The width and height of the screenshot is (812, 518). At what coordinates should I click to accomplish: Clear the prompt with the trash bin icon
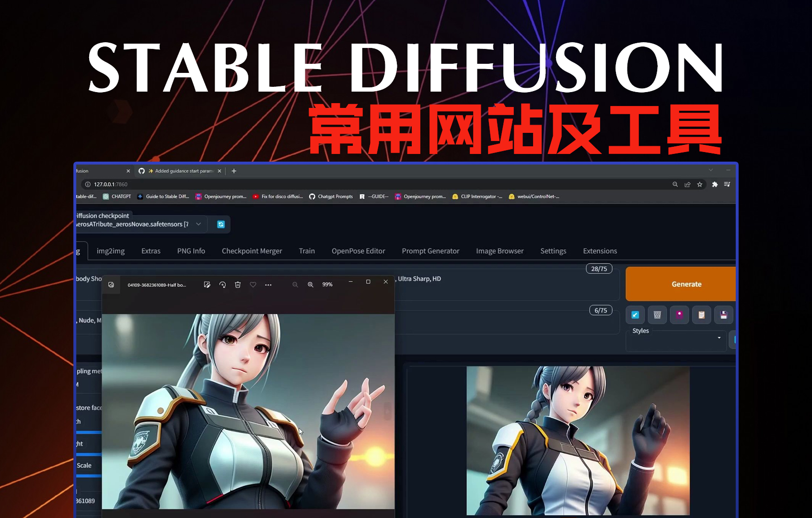pos(657,315)
